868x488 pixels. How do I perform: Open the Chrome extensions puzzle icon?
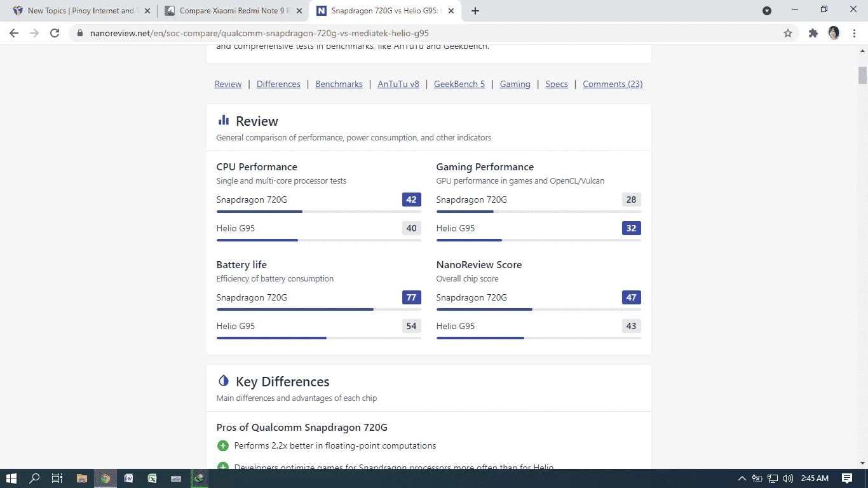pos(813,33)
